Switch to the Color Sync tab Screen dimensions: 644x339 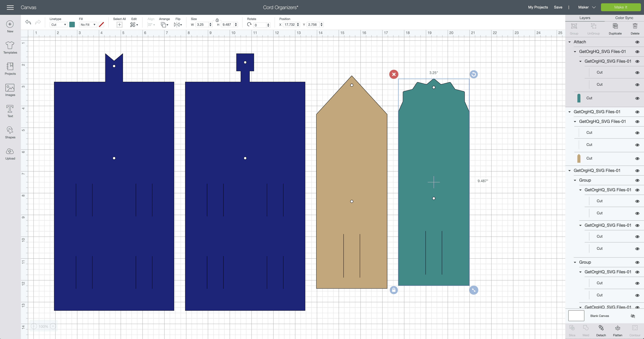pyautogui.click(x=624, y=18)
